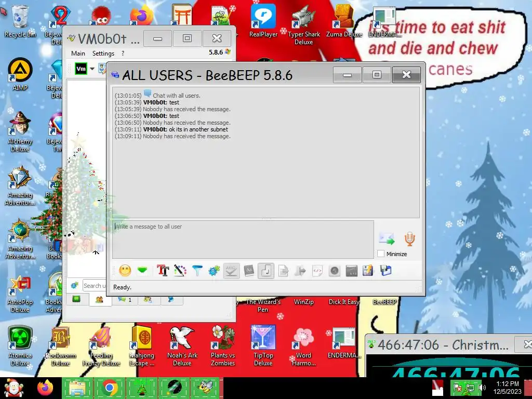This screenshot has height=399, width=532.
Task: Open the Settings menu in VM0b0t window
Action: pyautogui.click(x=103, y=54)
